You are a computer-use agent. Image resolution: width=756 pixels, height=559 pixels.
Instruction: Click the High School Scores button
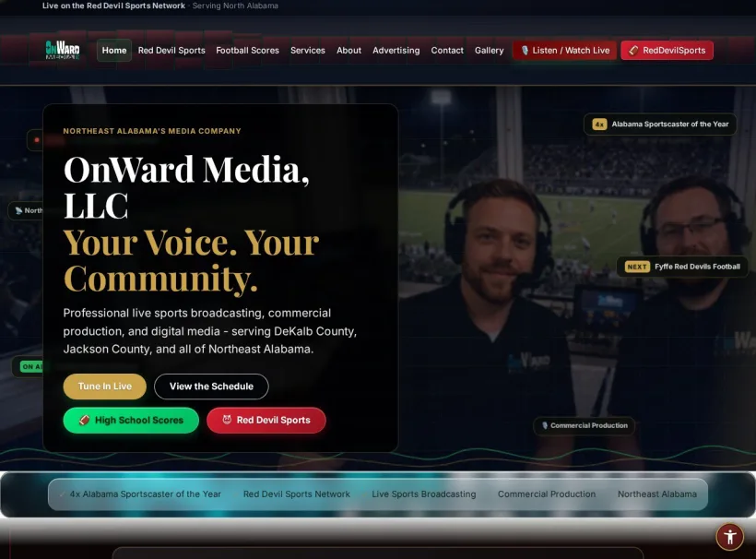click(131, 420)
